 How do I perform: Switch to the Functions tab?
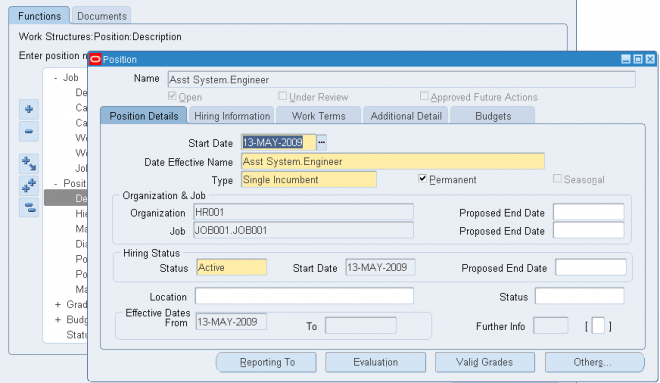pyautogui.click(x=39, y=16)
